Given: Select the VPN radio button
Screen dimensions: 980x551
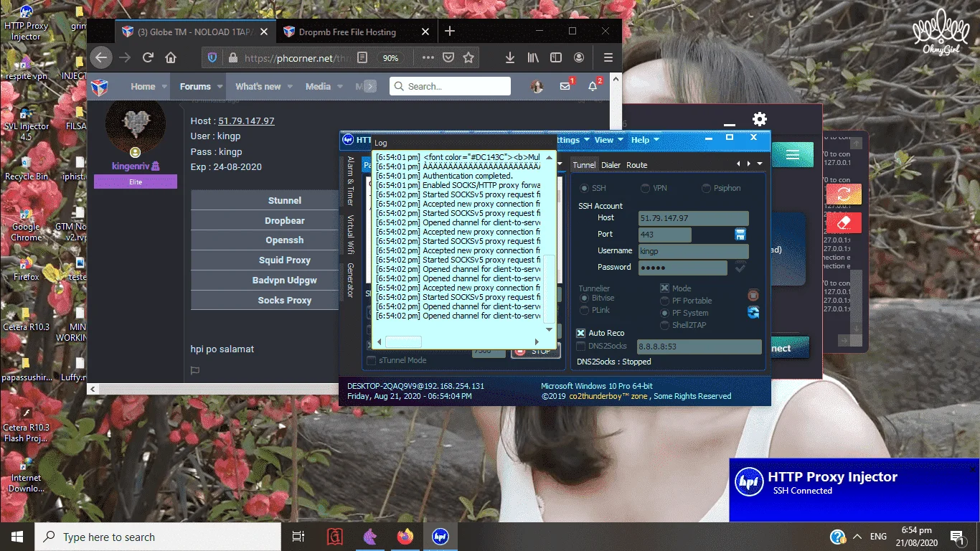Looking at the screenshot, I should tap(645, 188).
